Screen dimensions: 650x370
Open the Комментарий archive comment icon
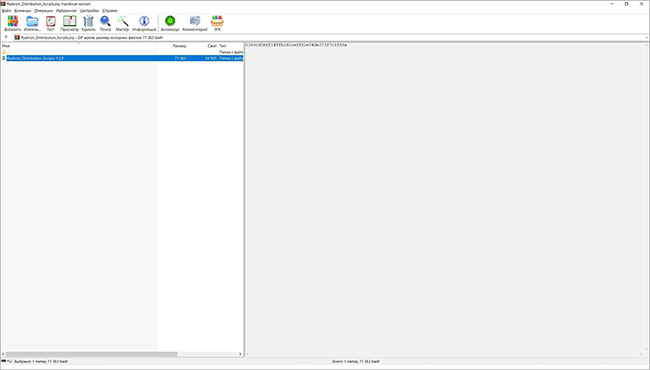tap(194, 23)
